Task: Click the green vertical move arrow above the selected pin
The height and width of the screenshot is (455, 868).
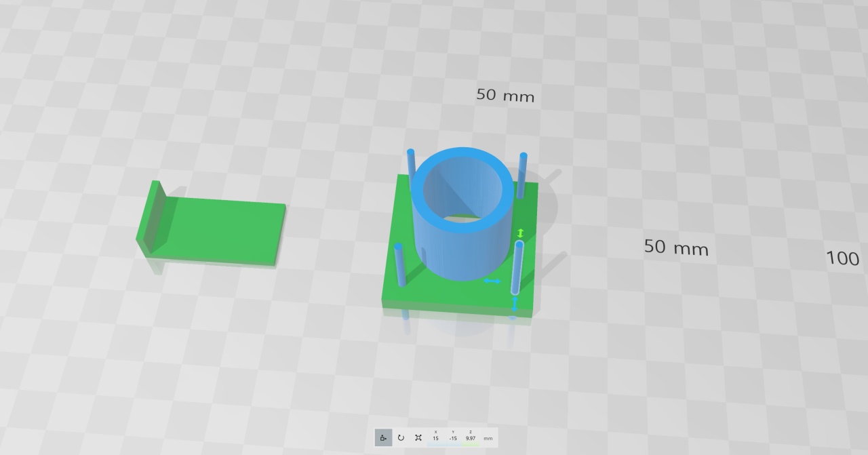Action: tap(520, 233)
